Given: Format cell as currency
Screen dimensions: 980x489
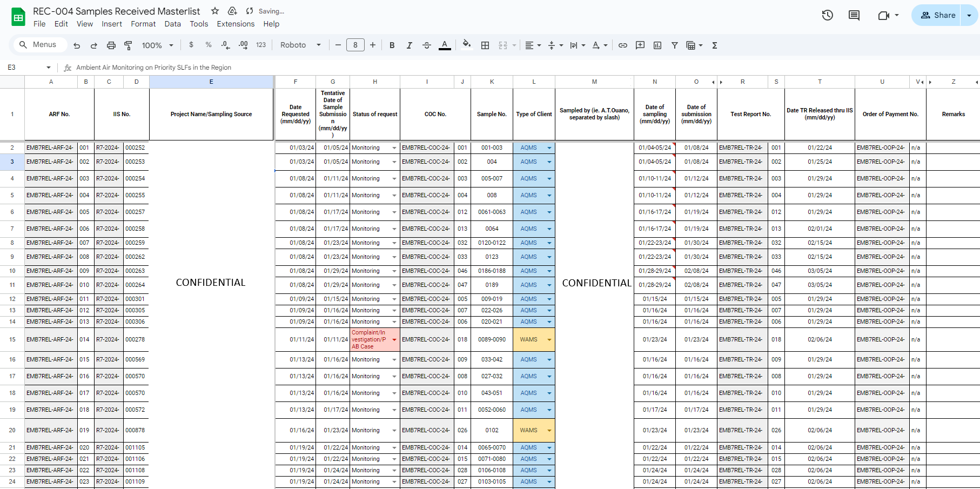Looking at the screenshot, I should [x=191, y=45].
